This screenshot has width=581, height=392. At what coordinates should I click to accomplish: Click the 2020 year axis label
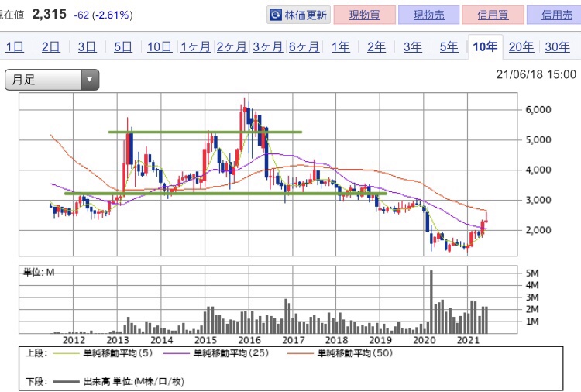pos(425,340)
